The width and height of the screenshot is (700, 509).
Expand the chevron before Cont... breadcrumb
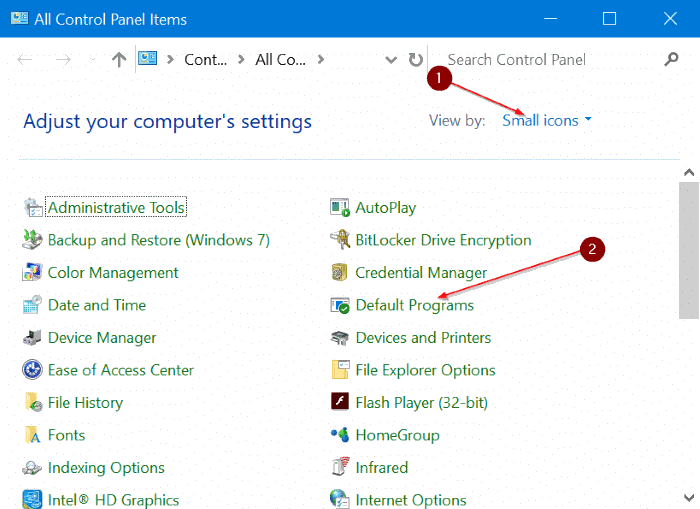[x=170, y=59]
